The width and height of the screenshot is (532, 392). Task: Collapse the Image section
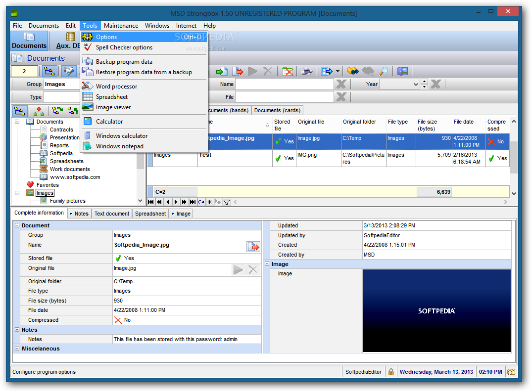[267, 263]
